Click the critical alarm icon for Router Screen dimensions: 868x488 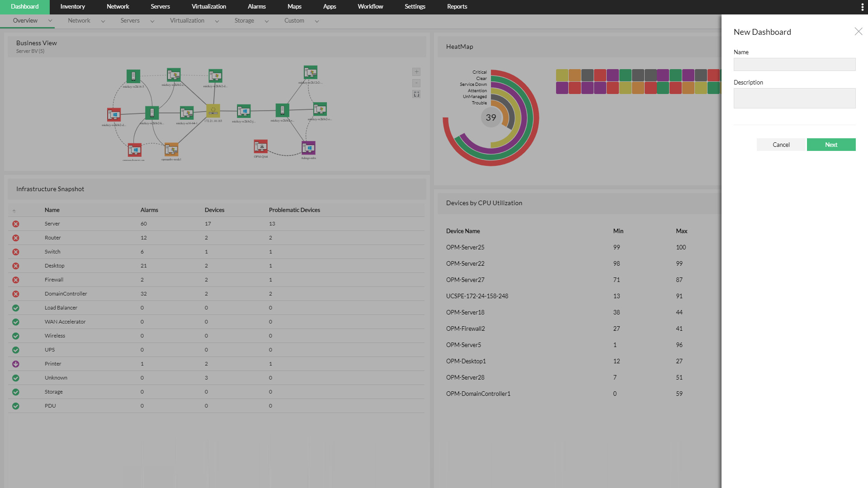coord(15,238)
